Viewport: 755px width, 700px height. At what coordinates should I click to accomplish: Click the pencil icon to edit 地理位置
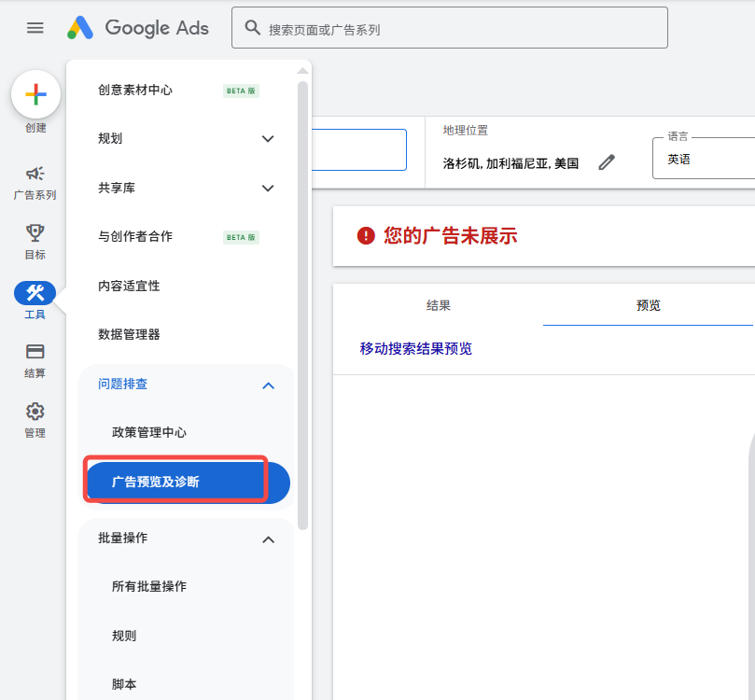607,161
